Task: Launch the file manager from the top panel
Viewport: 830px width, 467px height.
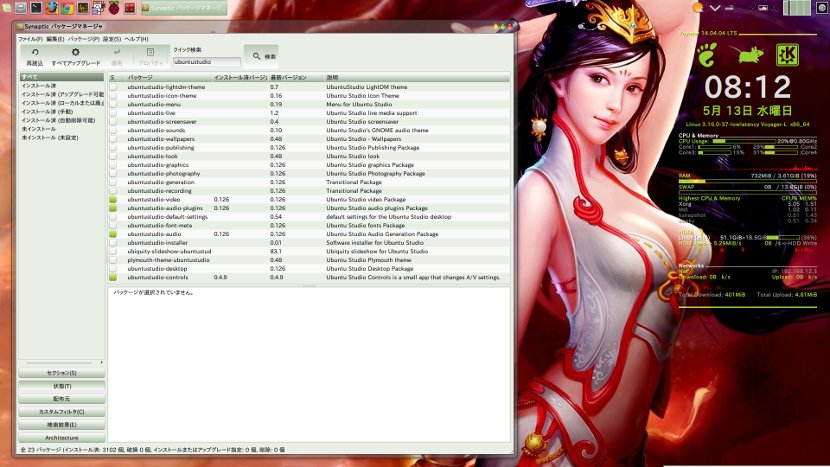Action: click(21, 7)
